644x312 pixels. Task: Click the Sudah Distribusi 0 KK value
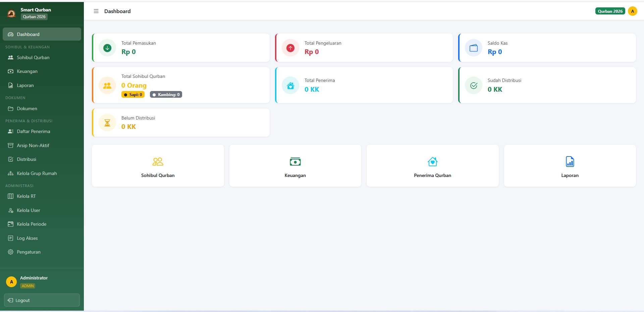[495, 89]
